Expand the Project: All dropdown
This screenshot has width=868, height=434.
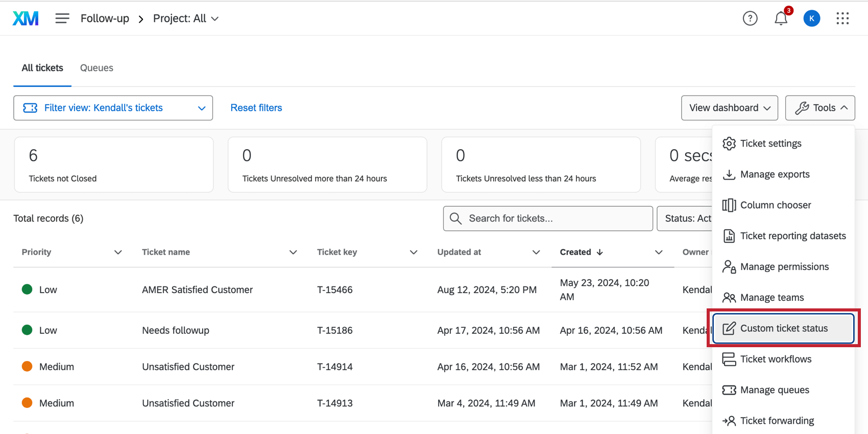tap(186, 18)
